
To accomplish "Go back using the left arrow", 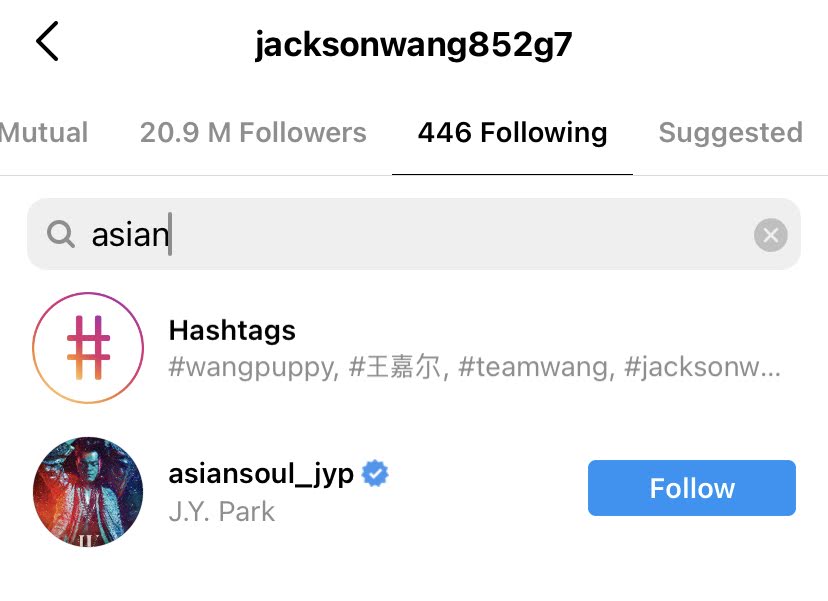I will (48, 41).
